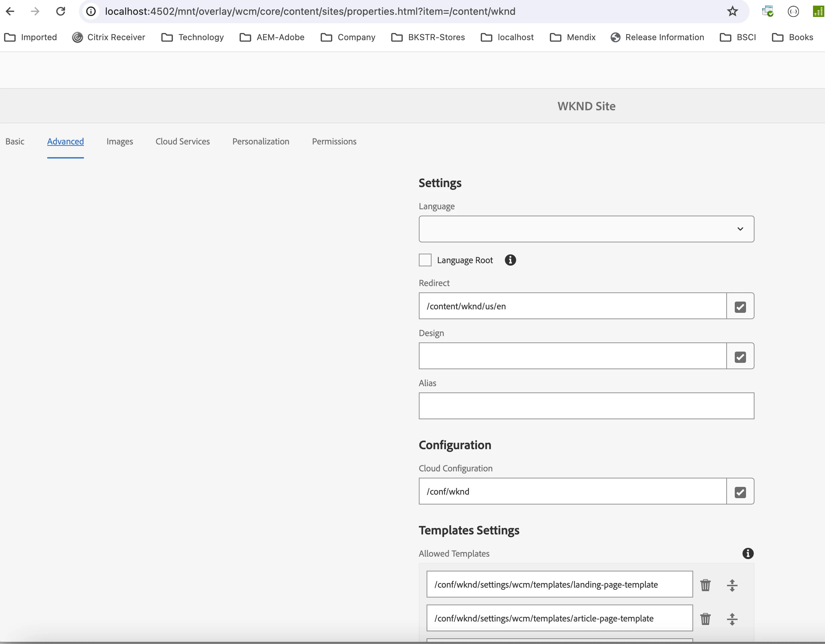
Task: Open the Cloud Services tab
Action: (183, 142)
